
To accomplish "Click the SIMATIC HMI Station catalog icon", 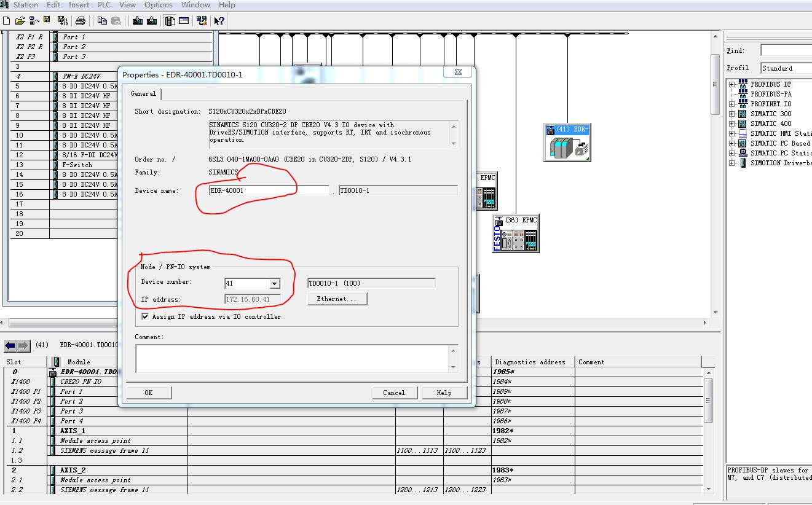I will point(743,133).
